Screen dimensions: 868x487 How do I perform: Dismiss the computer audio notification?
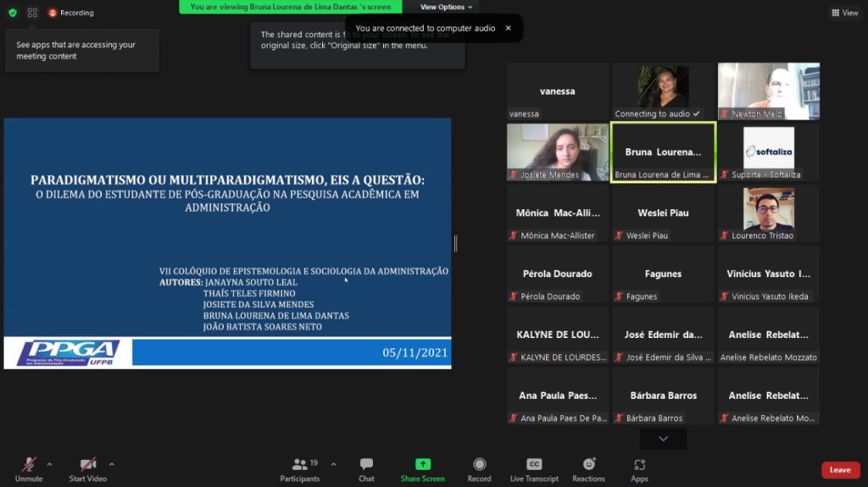click(509, 28)
